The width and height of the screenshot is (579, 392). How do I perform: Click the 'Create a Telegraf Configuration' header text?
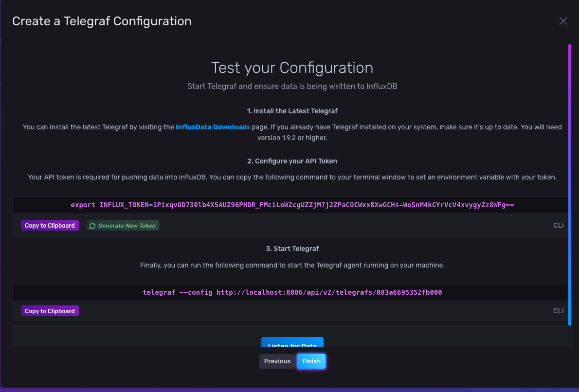102,21
